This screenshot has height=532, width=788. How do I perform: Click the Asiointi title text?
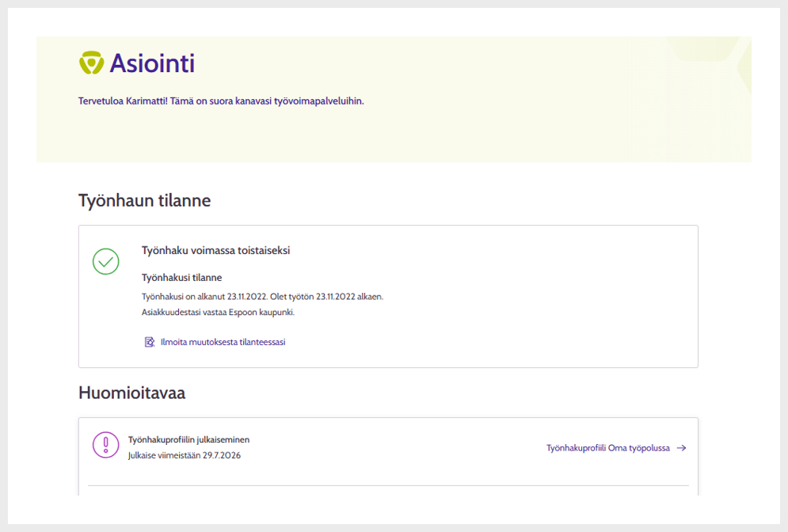coord(152,63)
